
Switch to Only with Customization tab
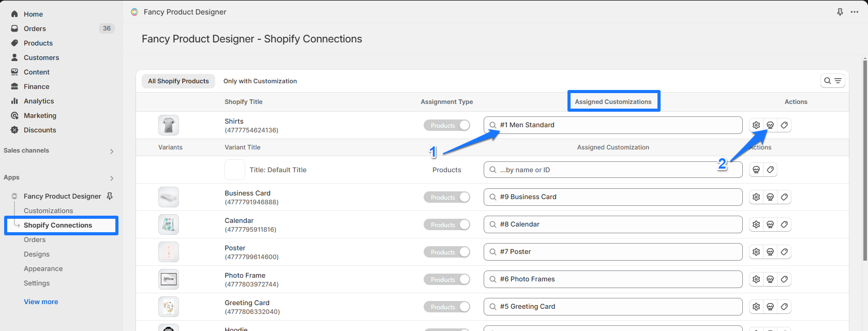click(260, 81)
